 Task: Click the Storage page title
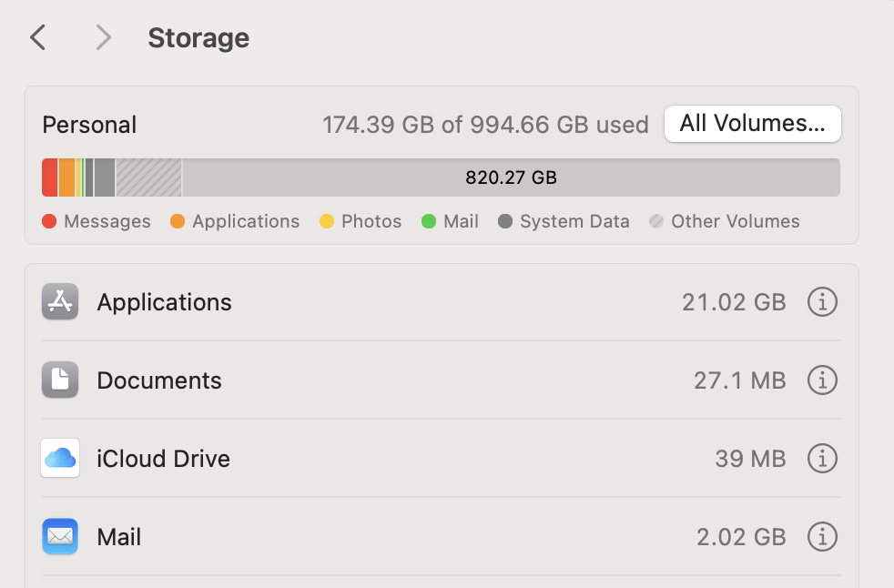click(x=198, y=38)
